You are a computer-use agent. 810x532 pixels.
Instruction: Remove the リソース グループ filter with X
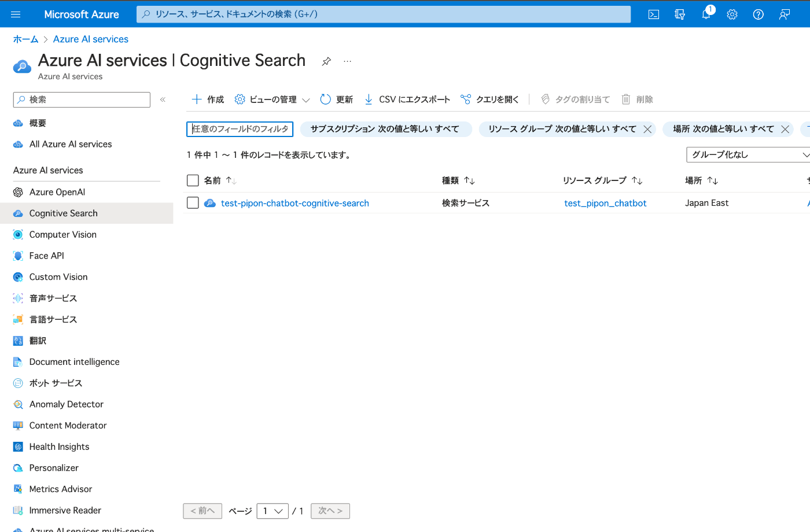[x=647, y=129]
